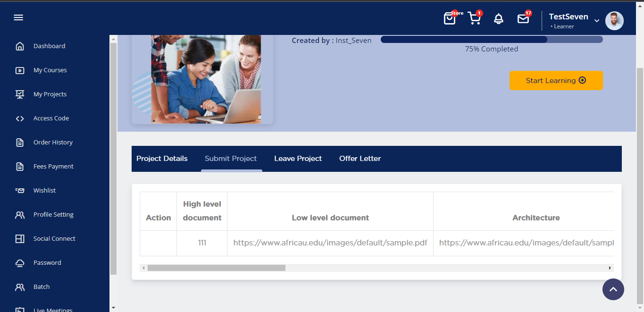Click the Store bag icon

[450, 19]
